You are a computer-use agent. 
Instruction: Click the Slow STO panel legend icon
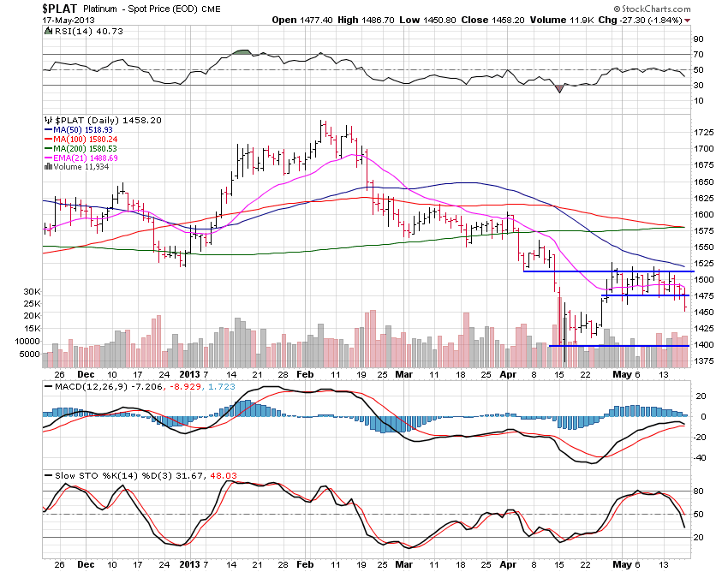point(47,475)
